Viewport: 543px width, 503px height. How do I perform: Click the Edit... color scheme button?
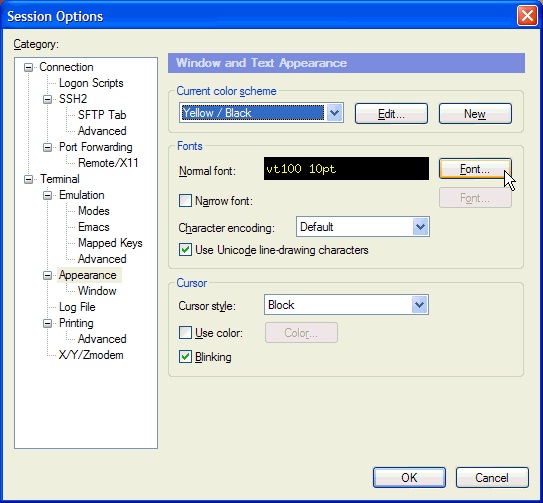pyautogui.click(x=391, y=114)
